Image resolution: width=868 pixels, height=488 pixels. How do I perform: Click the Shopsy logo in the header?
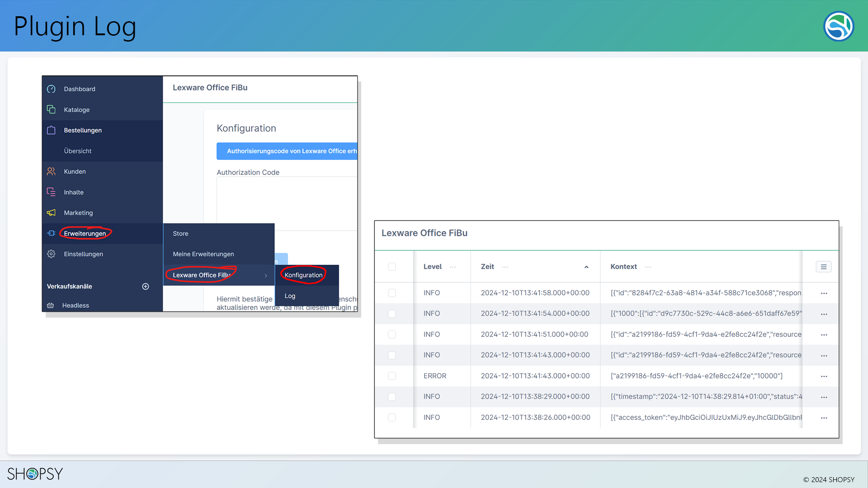tap(839, 26)
